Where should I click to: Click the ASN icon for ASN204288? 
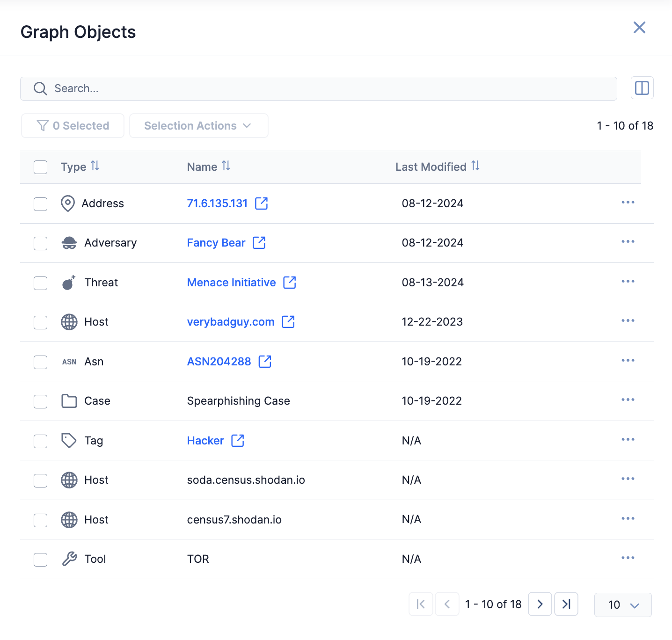[69, 362]
